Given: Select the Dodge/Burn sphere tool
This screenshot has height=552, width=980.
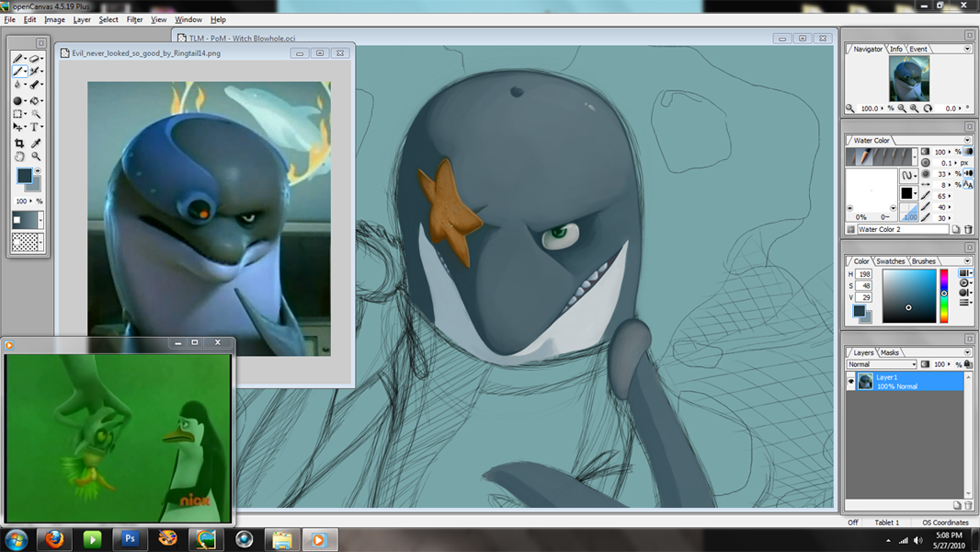Looking at the screenshot, I should [x=18, y=100].
